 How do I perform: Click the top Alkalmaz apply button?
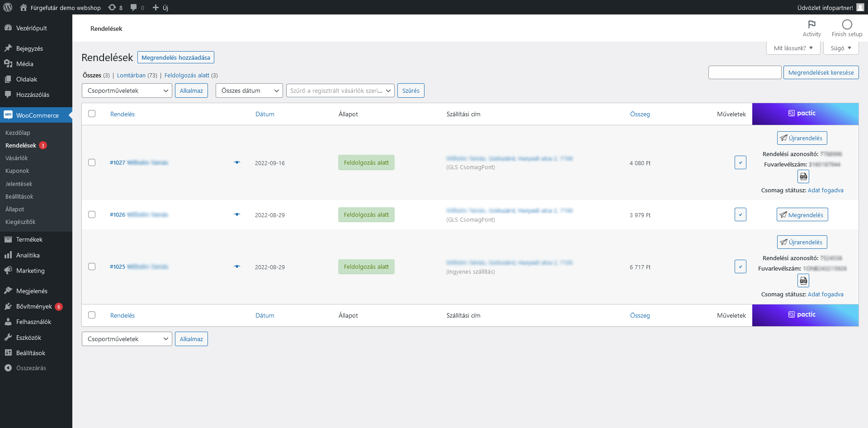click(191, 90)
